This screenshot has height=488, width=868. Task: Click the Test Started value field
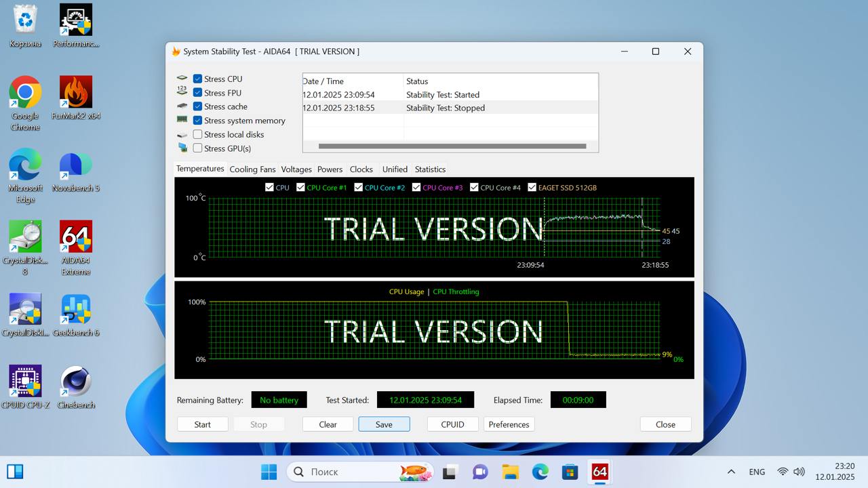[x=426, y=400]
